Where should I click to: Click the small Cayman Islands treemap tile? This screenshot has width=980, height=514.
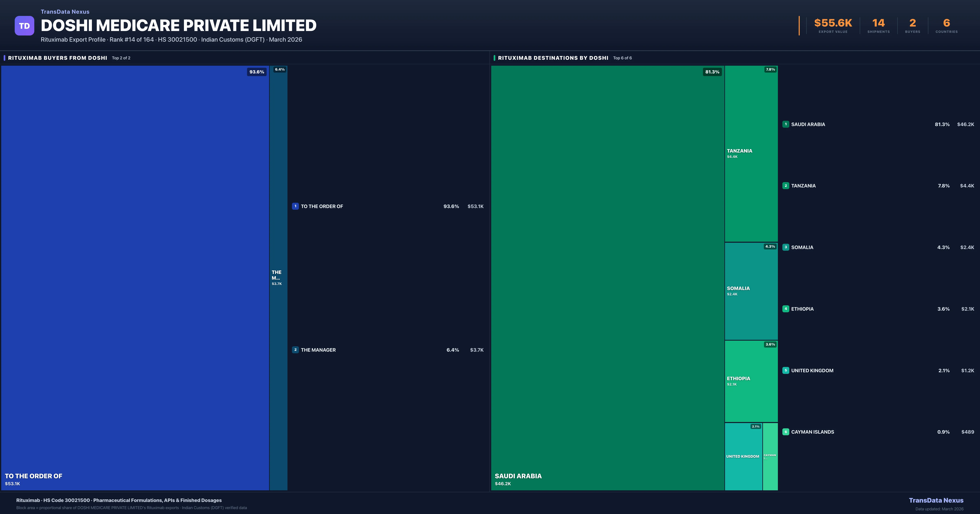tap(770, 456)
